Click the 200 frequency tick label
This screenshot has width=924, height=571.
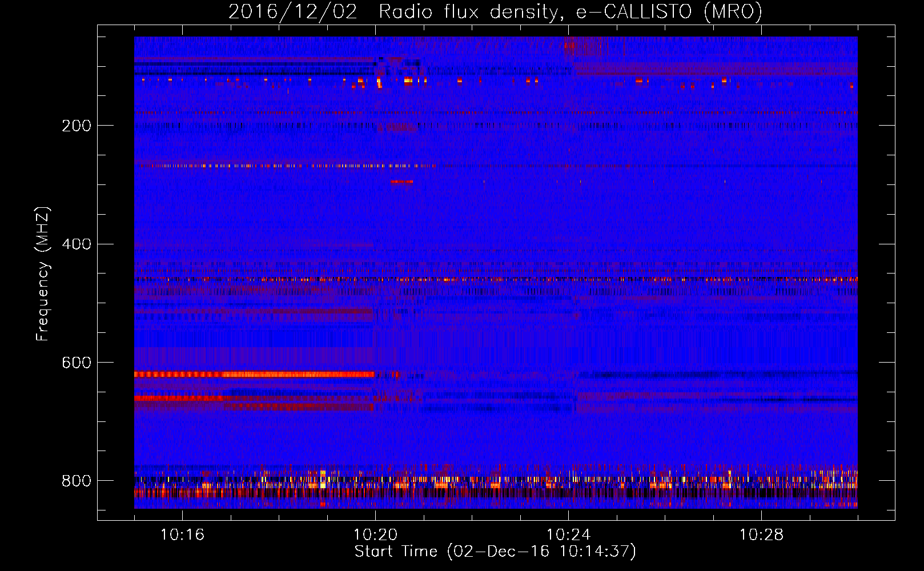coord(77,126)
